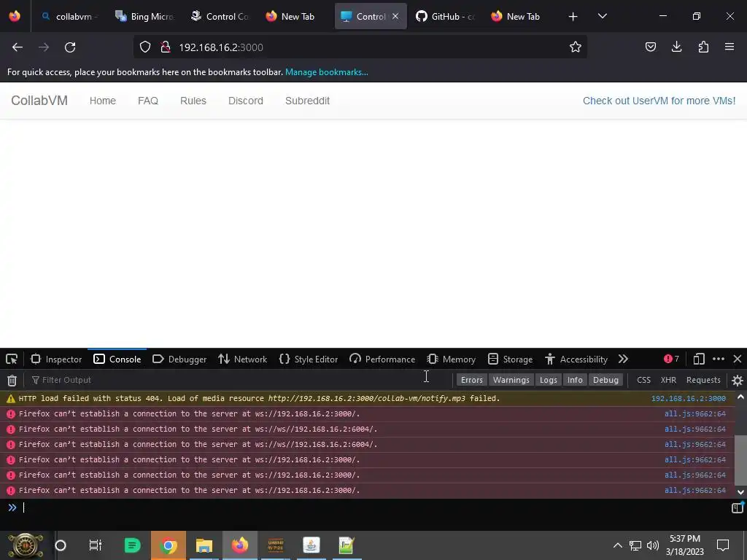Switch to the Performance devtools tab
The width and height of the screenshot is (747, 560).
(x=382, y=359)
